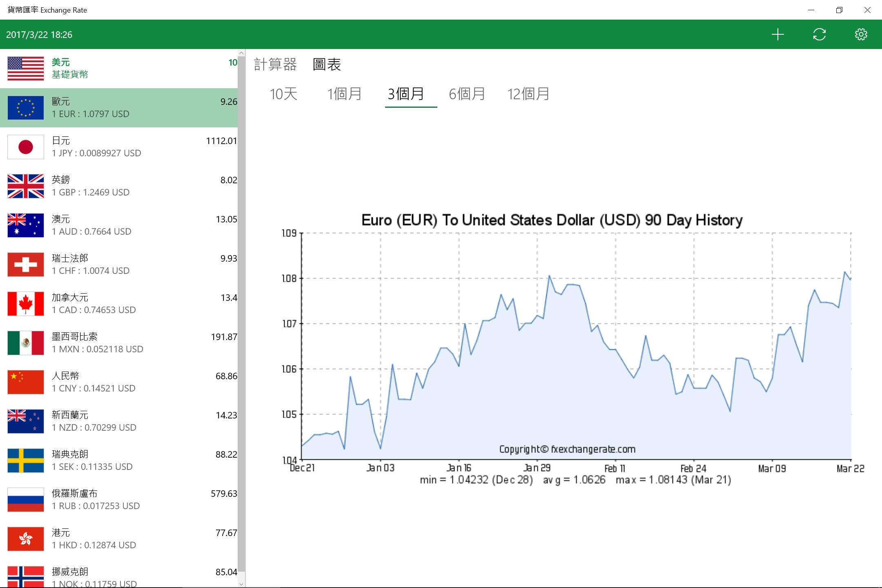Show the 6個月 history chart
The height and width of the screenshot is (588, 882).
pos(467,94)
